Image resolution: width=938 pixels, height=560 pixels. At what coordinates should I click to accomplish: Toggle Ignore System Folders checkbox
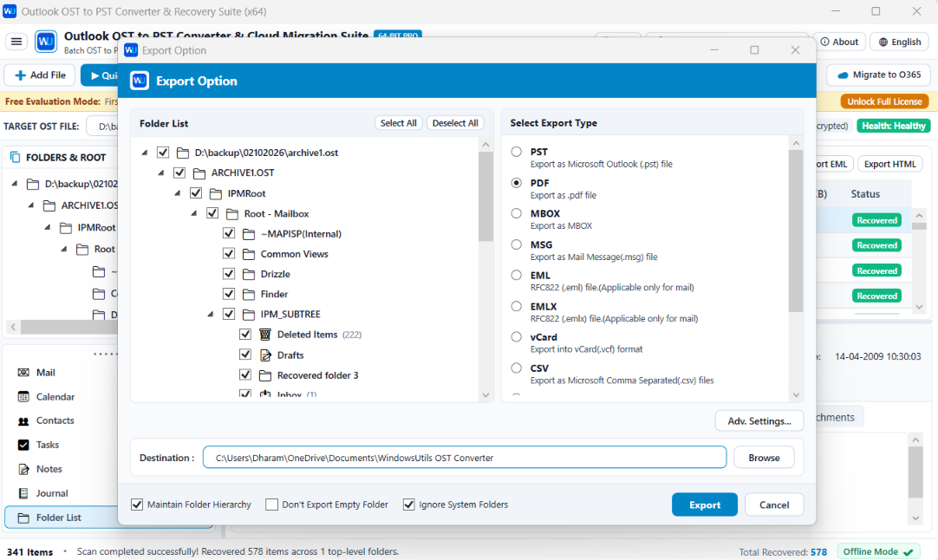[408, 505]
